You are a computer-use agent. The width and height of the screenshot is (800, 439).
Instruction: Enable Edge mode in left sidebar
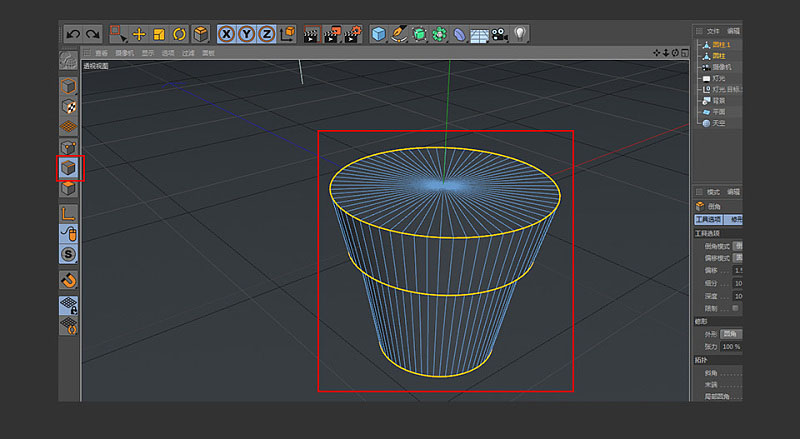click(x=68, y=168)
